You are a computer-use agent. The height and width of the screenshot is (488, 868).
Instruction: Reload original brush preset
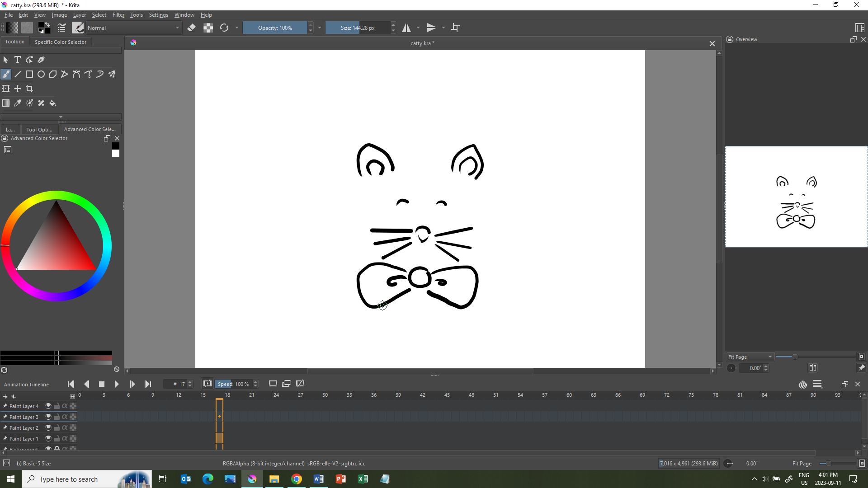pyautogui.click(x=224, y=28)
